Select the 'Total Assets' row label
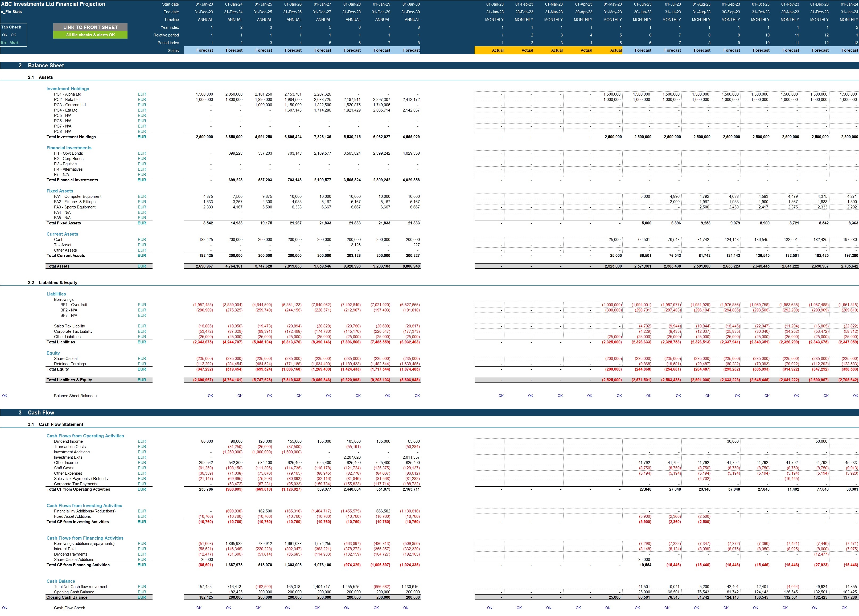Viewport: 859px width, 616px height. point(57,266)
